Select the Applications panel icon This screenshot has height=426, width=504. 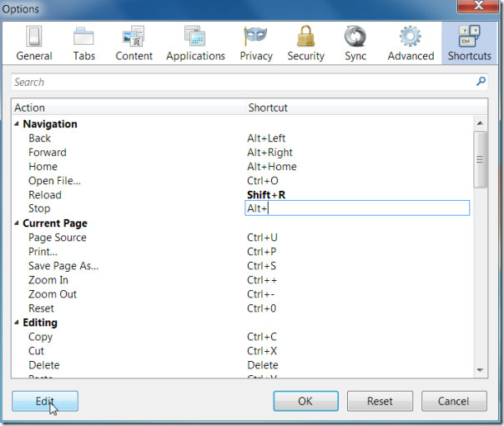195,38
